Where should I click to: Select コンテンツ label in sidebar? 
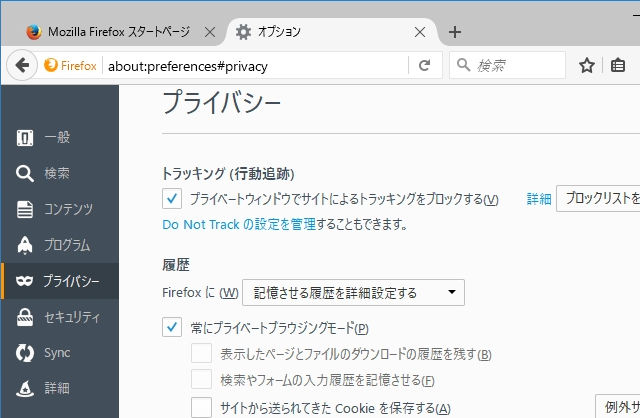pos(69,209)
